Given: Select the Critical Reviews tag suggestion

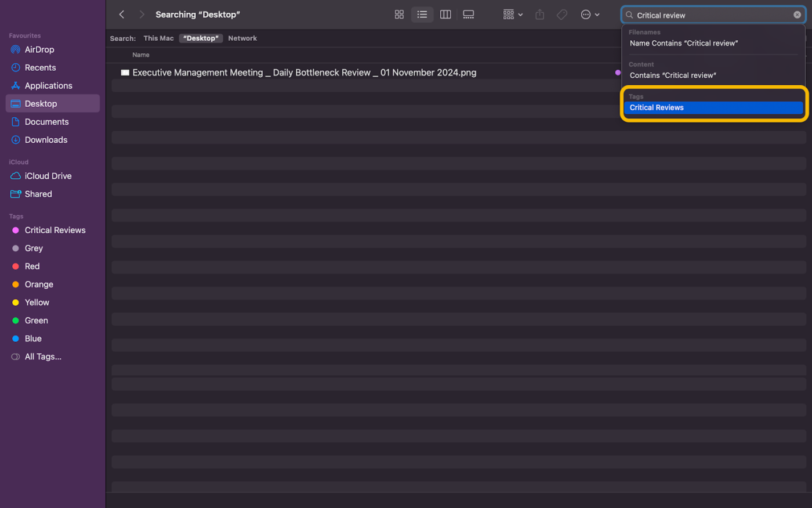Looking at the screenshot, I should (x=713, y=107).
